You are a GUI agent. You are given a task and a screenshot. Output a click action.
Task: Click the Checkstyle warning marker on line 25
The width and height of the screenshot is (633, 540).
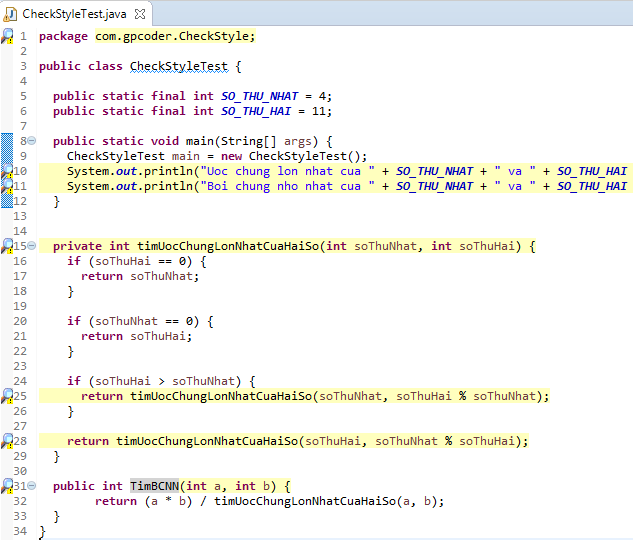7,396
